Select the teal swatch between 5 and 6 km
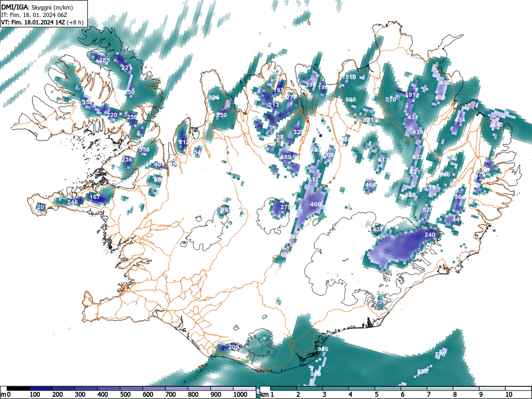This screenshot has height=399, width=532. (388, 388)
